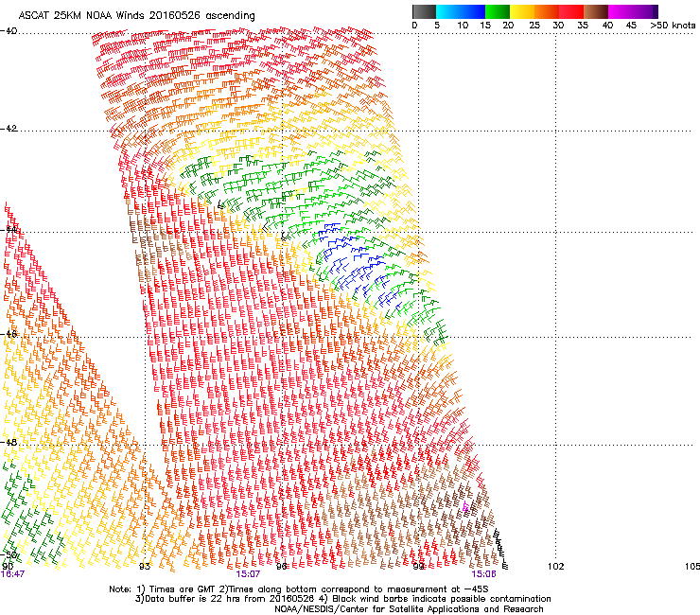700x615 pixels.
Task: Click the NOAA/NESDIS Center for Satellite Applications credit
Action: tap(409, 609)
